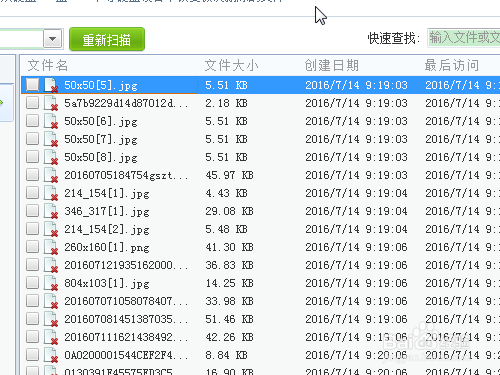Click deleted-file icon of 260x160[1].png
This screenshot has width=500, height=375.
(x=51, y=247)
